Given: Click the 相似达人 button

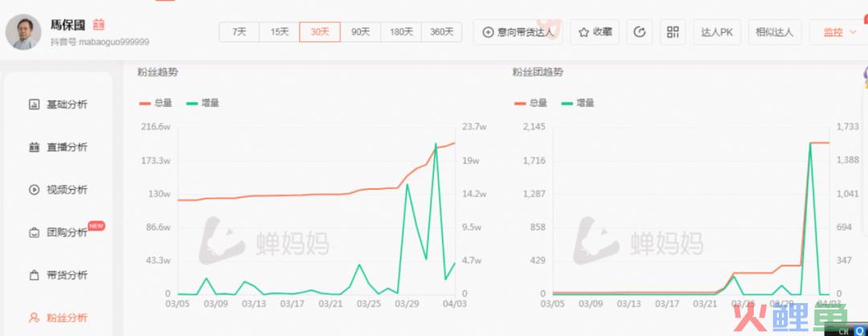Looking at the screenshot, I should (775, 32).
